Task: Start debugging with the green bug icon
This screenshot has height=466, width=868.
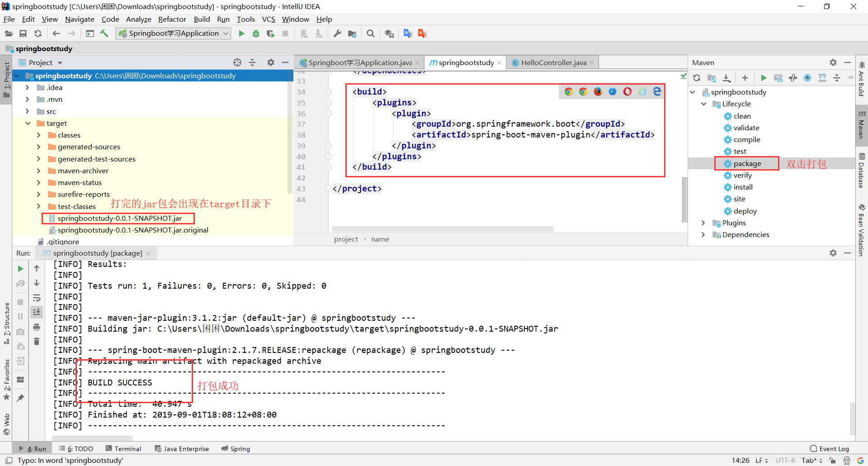Action: (x=256, y=33)
